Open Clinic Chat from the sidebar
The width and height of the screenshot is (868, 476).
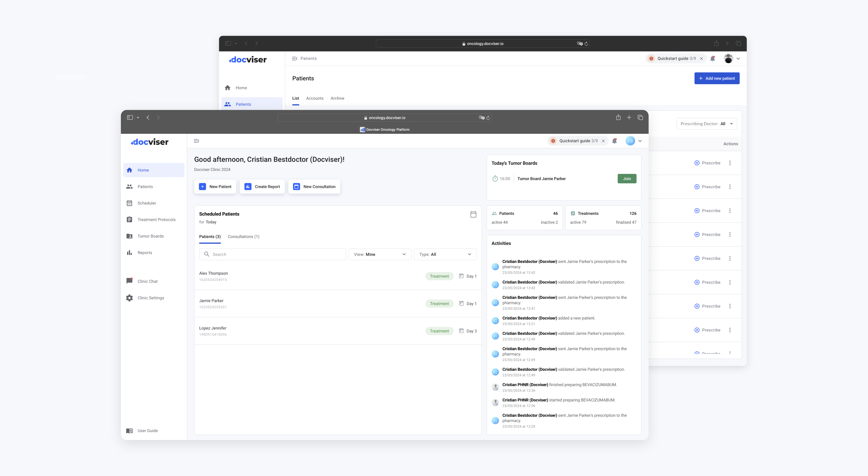click(x=154, y=281)
